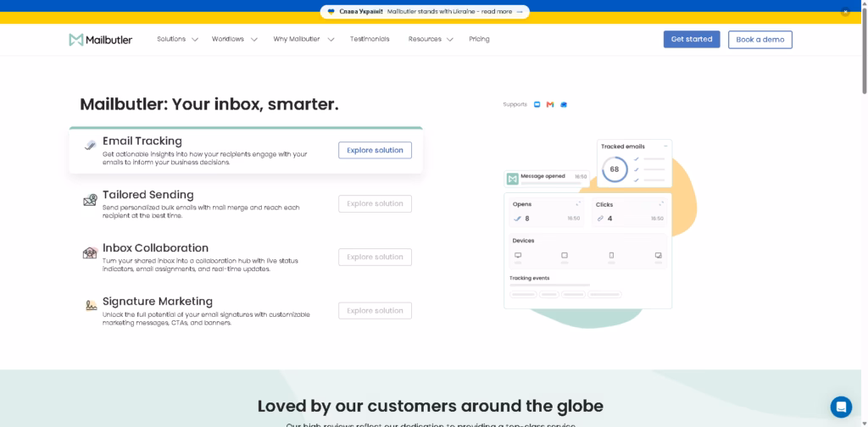Expand the Resources dropdown menu
Screen dimensions: 868x427
coord(431,39)
